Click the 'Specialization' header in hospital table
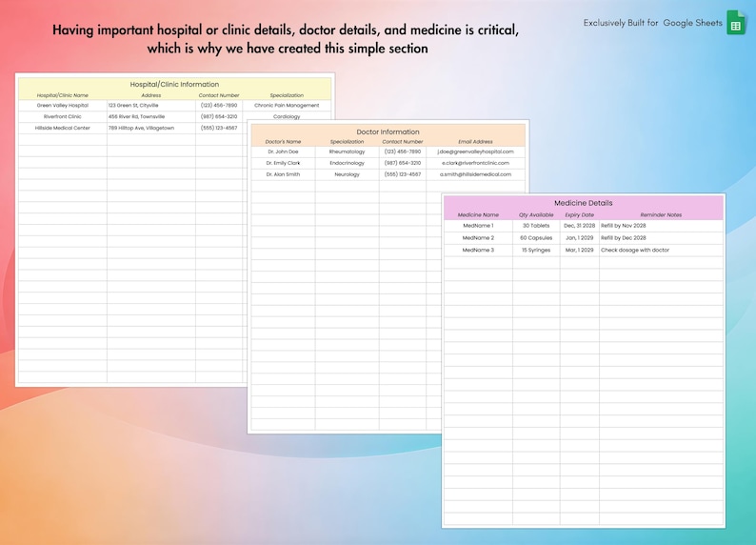 287,95
